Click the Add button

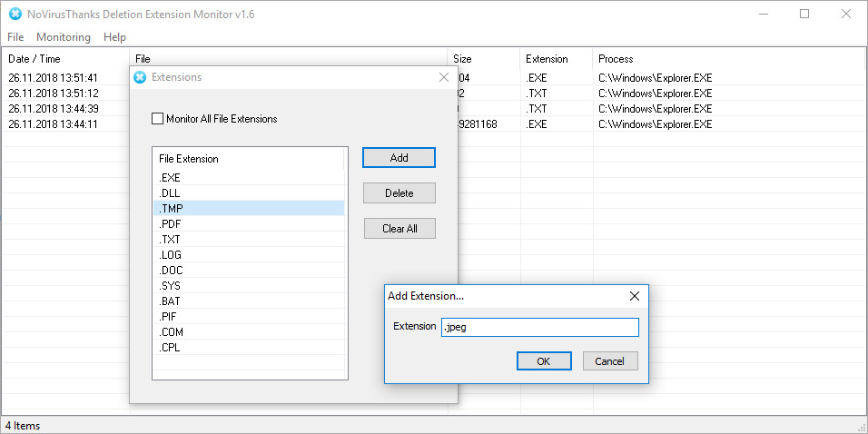pyautogui.click(x=399, y=158)
